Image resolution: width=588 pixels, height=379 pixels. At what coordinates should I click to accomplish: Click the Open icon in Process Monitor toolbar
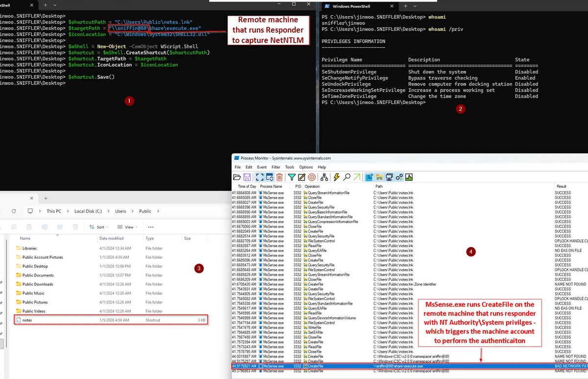(x=237, y=177)
